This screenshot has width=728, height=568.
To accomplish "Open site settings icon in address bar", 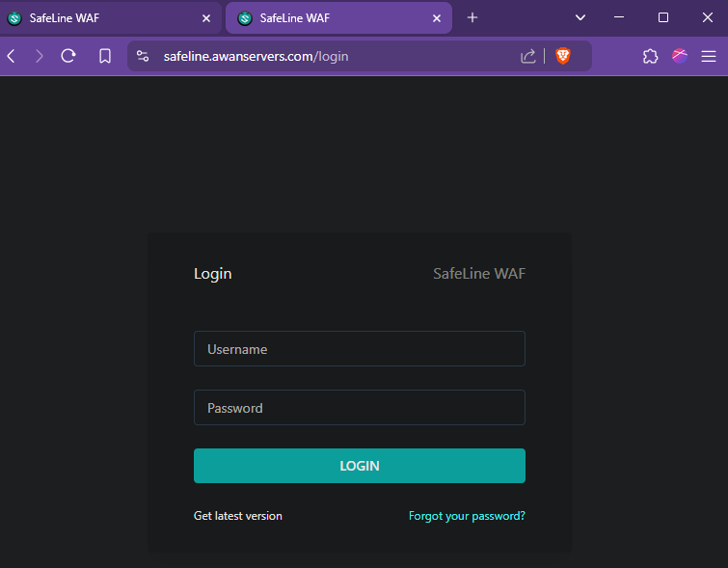I will (143, 56).
